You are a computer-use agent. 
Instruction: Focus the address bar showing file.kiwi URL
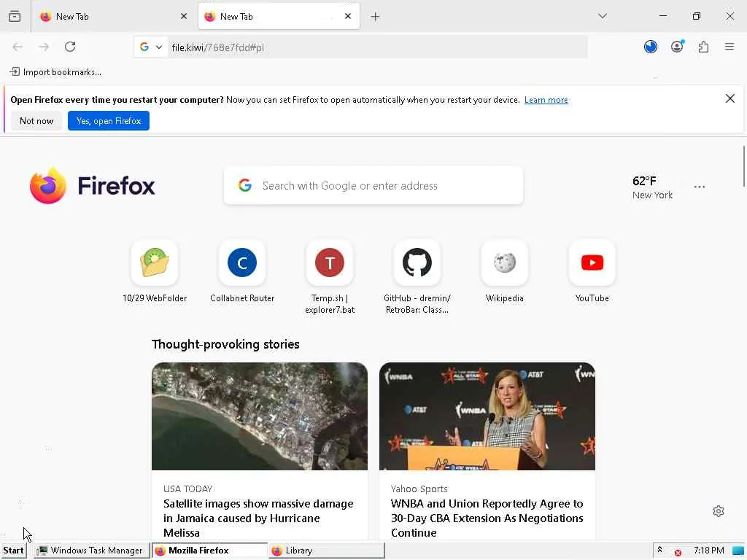pos(376,47)
